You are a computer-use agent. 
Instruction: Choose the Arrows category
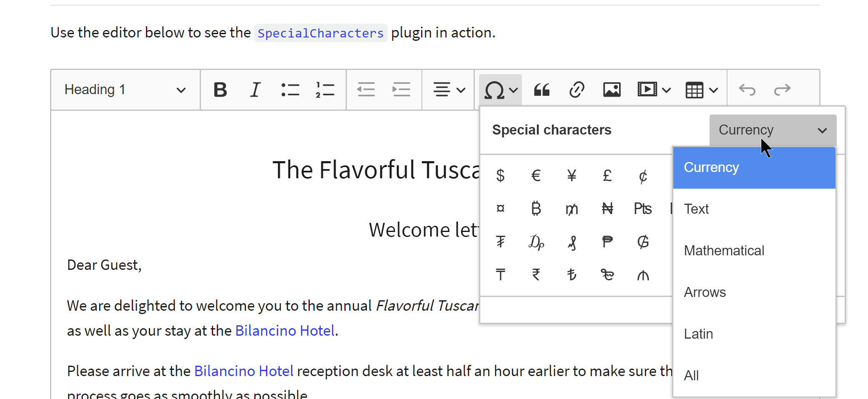pyautogui.click(x=754, y=292)
